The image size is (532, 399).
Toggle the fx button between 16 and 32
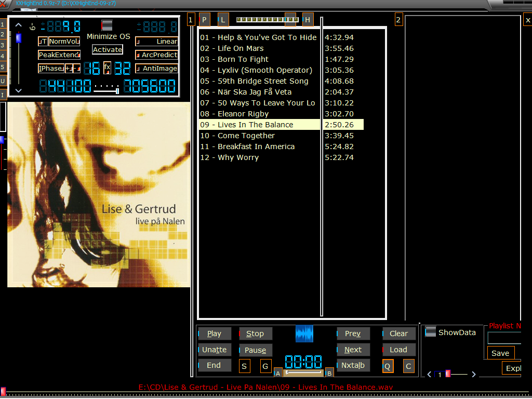(107, 68)
